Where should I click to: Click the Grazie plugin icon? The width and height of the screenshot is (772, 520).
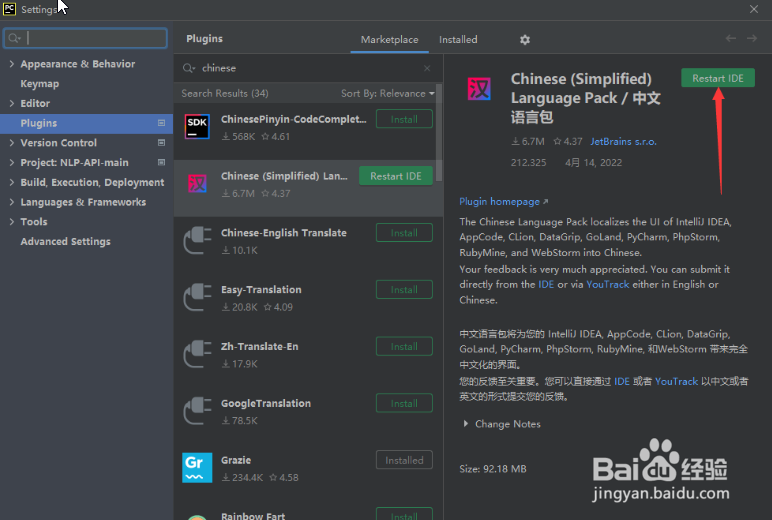[x=197, y=467]
